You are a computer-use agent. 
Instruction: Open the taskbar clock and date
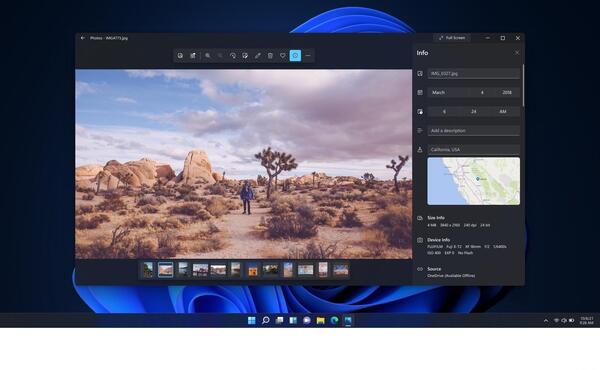pos(587,321)
